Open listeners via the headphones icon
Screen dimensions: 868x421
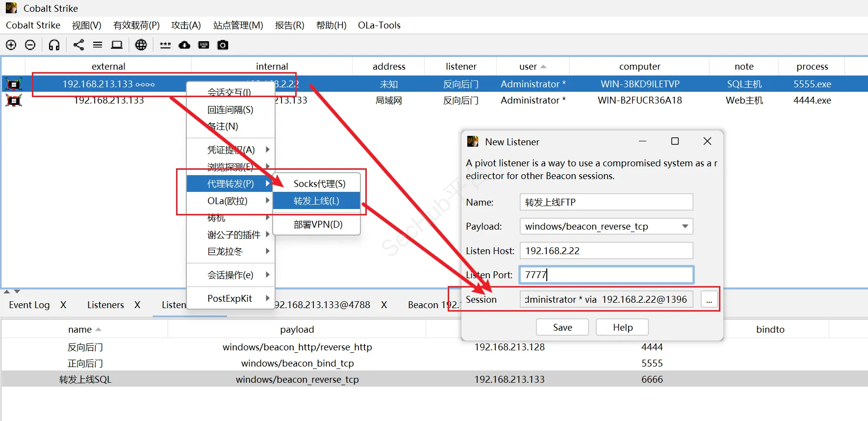click(54, 45)
